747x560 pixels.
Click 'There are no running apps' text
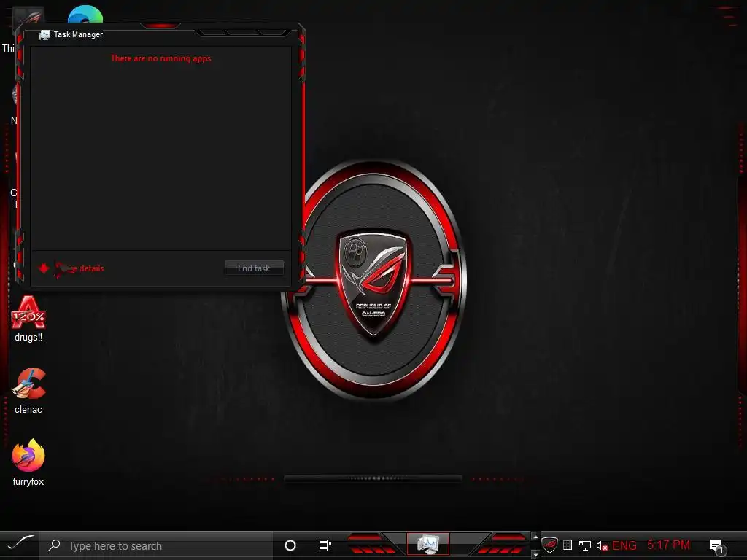(161, 58)
